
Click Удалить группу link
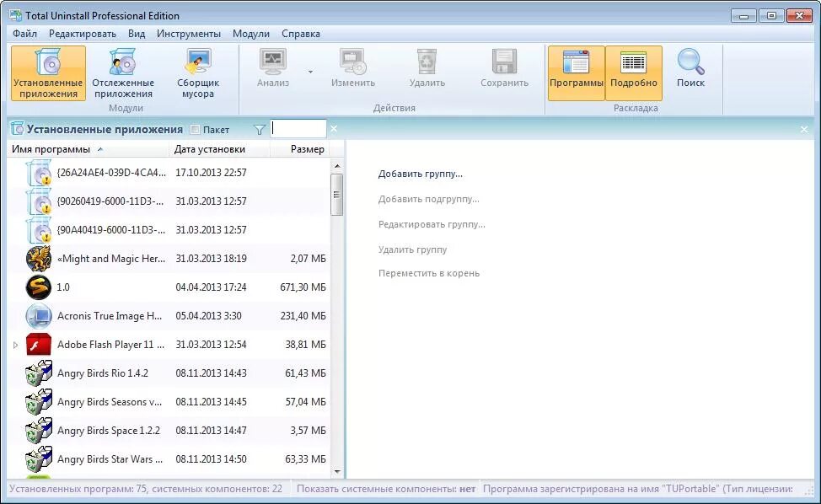point(412,249)
